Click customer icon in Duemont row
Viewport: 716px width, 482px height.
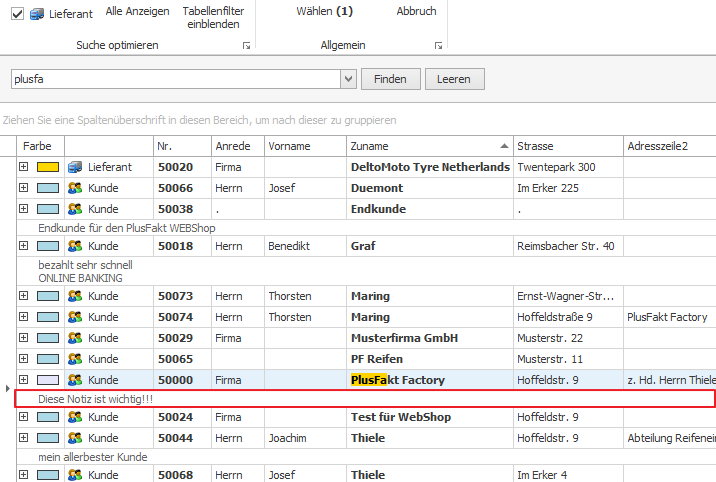(74, 188)
